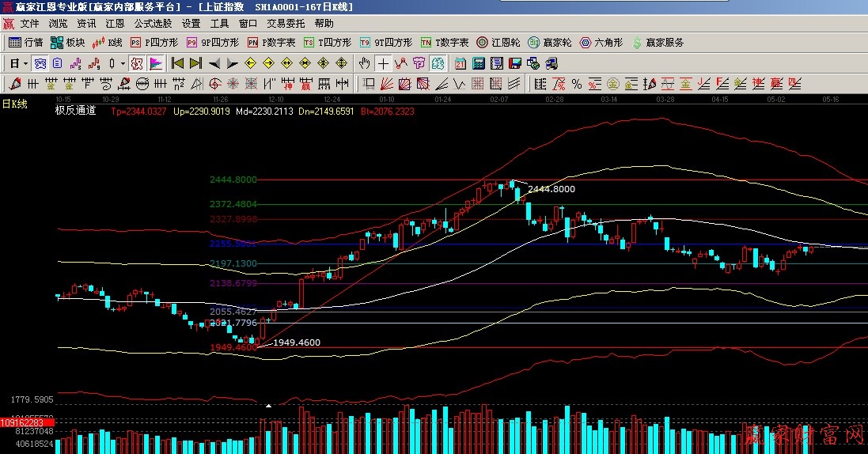Jump to first bar with skip-to-start arrow
The image size is (868, 454).
point(177,63)
